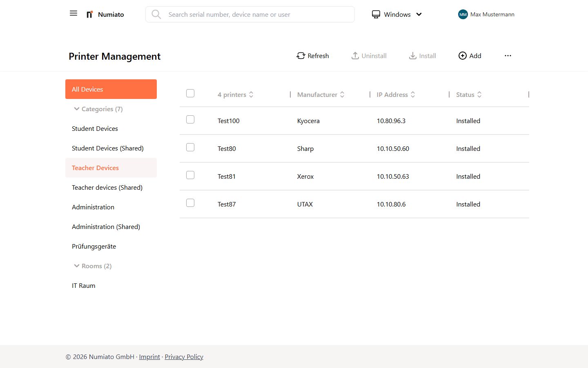588x368 pixels.
Task: Toggle the select-all printers checkbox
Action: pos(190,93)
